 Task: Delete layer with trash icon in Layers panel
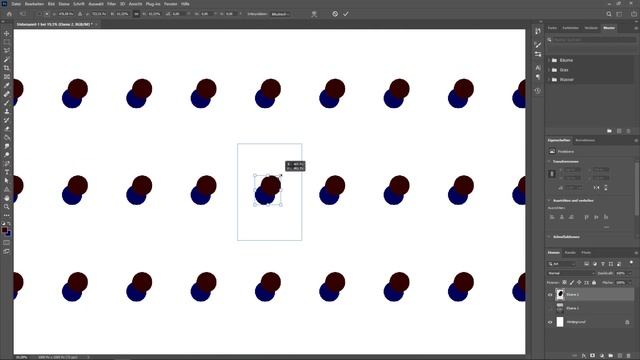click(629, 356)
